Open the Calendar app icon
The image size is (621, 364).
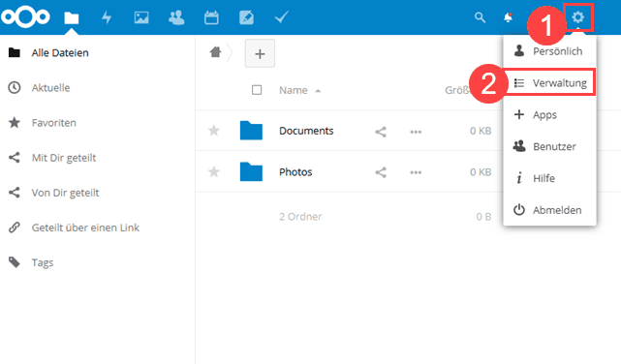point(211,17)
